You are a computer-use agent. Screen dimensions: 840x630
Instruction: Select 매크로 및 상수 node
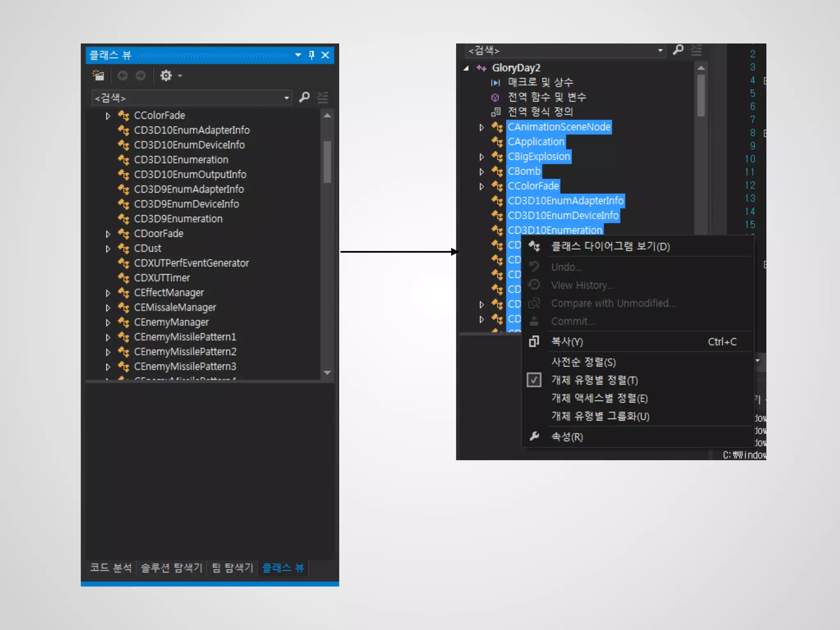[540, 82]
